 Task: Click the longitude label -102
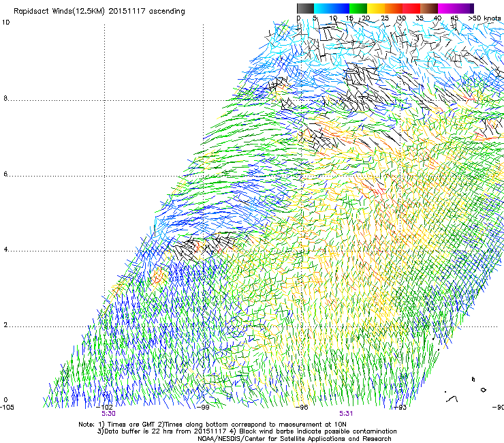point(104,407)
